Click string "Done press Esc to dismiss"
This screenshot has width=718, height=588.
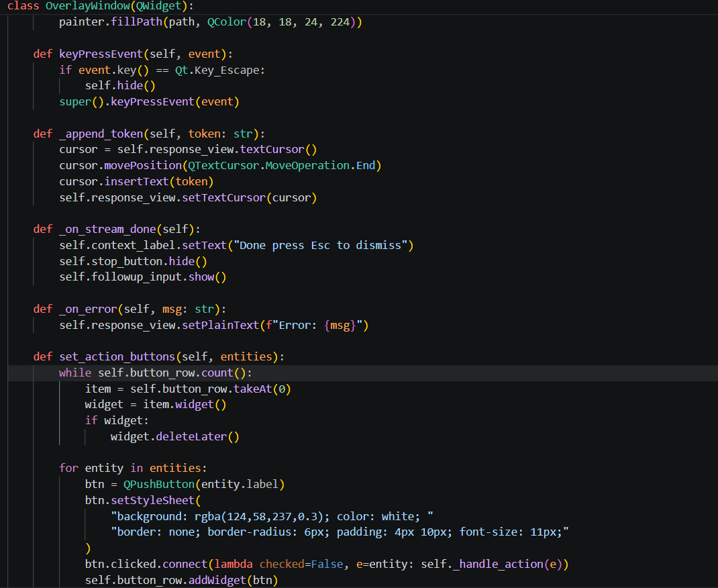321,246
